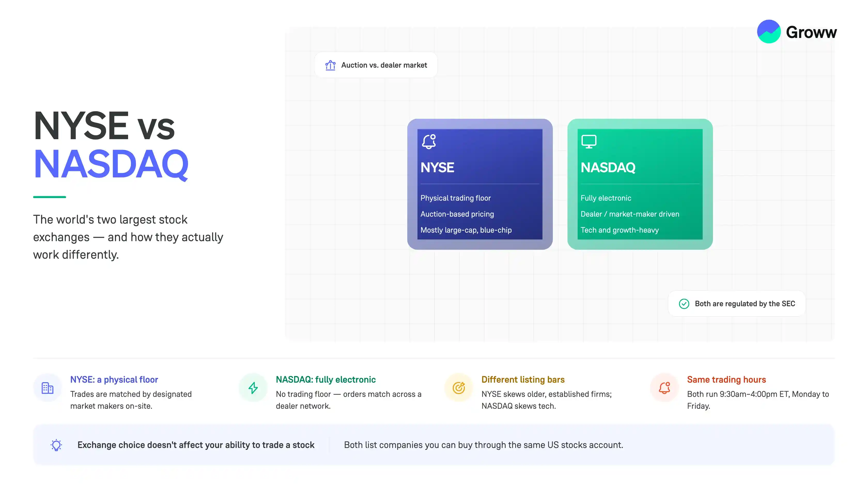The height and width of the screenshot is (488, 868).
Task: Click 'Auction-based pricing' on the NYSE card
Action: click(x=457, y=214)
